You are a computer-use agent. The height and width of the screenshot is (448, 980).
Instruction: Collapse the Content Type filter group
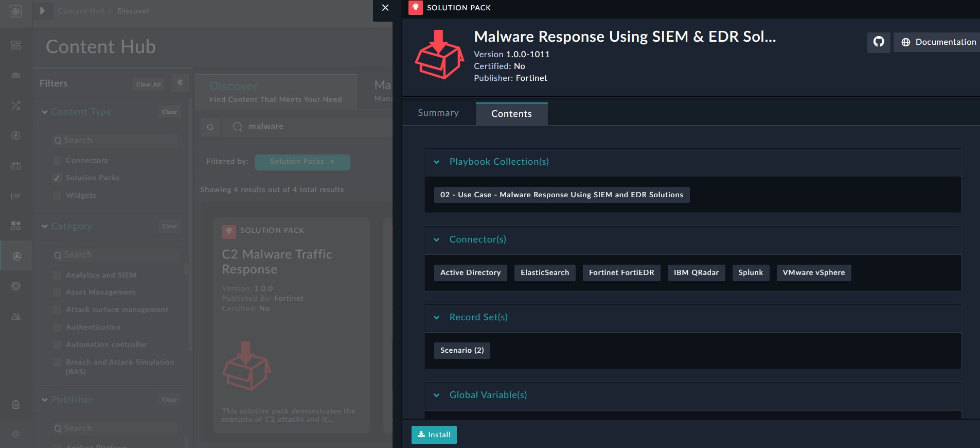pyautogui.click(x=45, y=112)
